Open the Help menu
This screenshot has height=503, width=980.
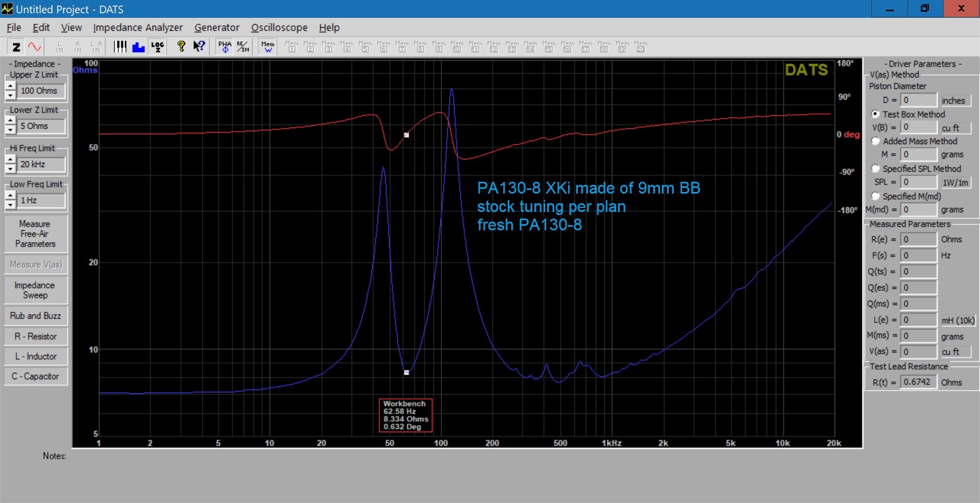[329, 28]
